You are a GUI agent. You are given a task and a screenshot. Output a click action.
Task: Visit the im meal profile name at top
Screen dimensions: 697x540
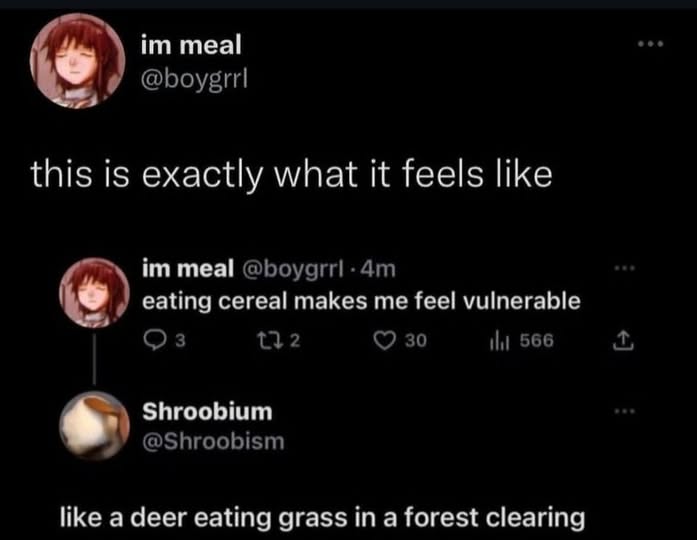coord(192,43)
